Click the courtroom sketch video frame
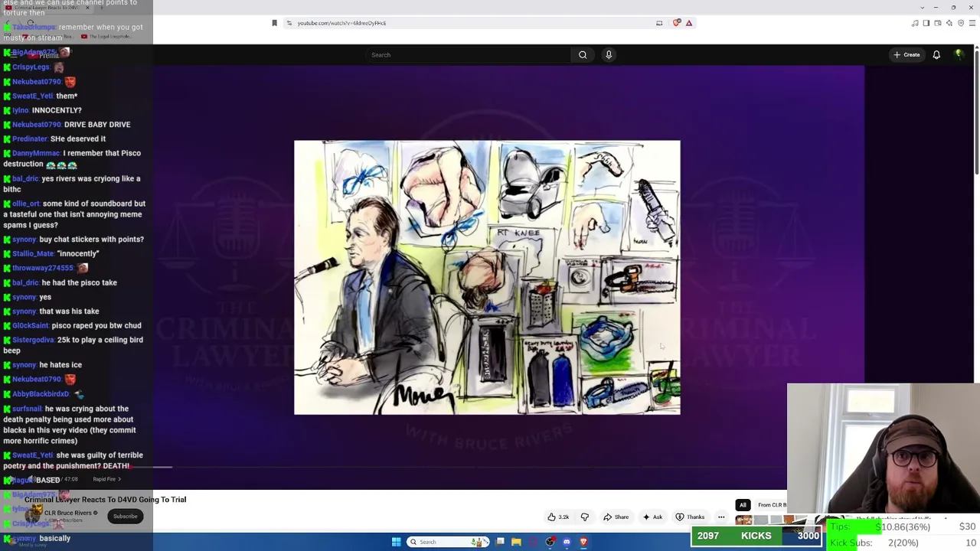This screenshot has height=551, width=980. click(487, 277)
